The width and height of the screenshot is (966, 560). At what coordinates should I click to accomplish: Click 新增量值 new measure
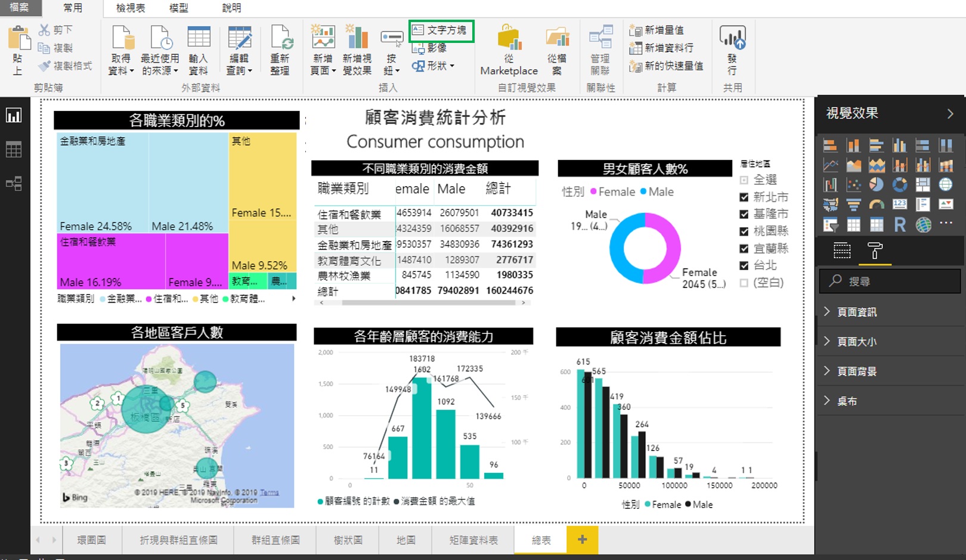[657, 30]
